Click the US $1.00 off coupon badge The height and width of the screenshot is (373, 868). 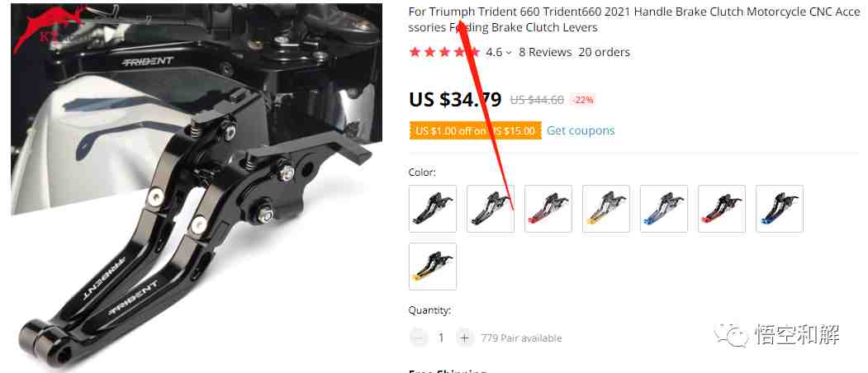coord(476,130)
